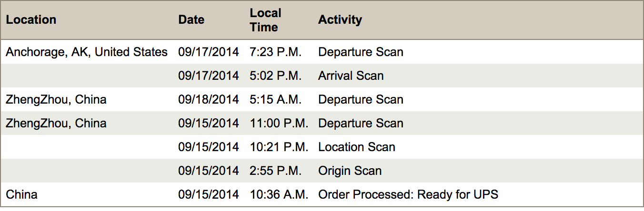The height and width of the screenshot is (211, 644).
Task: Click the 5:02 P.M. time cell
Action: point(276,76)
